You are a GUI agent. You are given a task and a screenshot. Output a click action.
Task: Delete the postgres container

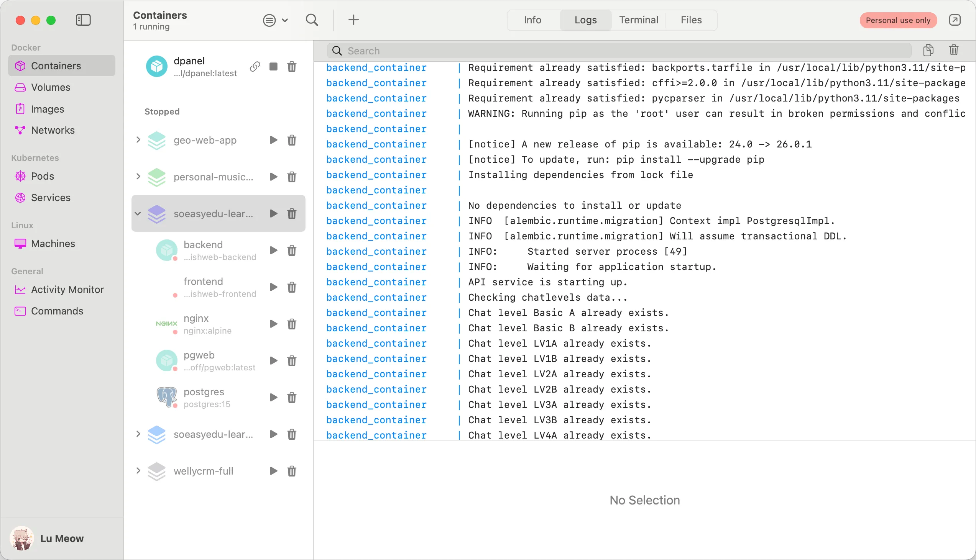pyautogui.click(x=292, y=397)
